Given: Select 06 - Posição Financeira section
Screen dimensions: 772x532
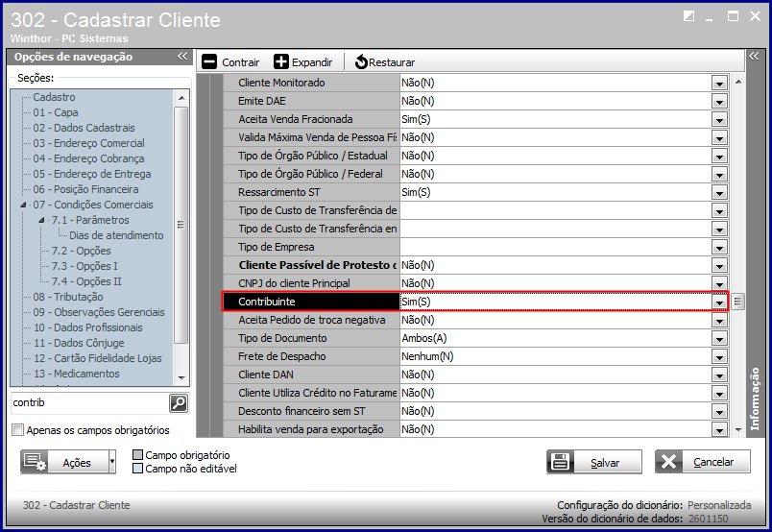Looking at the screenshot, I should tap(85, 189).
